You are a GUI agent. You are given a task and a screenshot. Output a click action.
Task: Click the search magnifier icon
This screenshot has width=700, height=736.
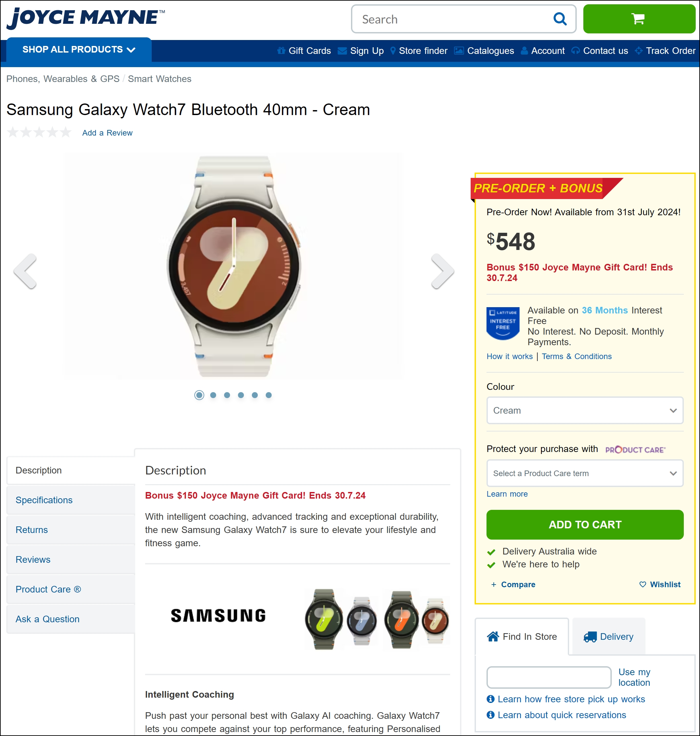coord(560,19)
